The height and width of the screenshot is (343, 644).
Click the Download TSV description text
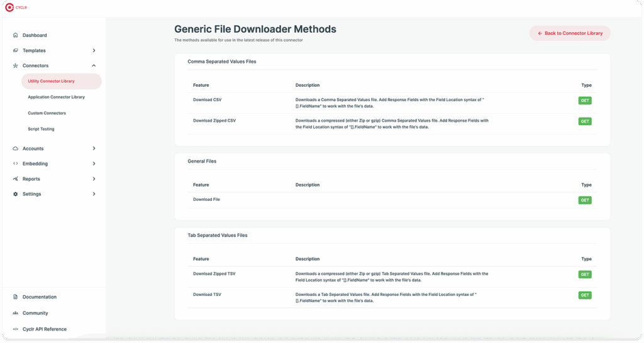(386, 298)
